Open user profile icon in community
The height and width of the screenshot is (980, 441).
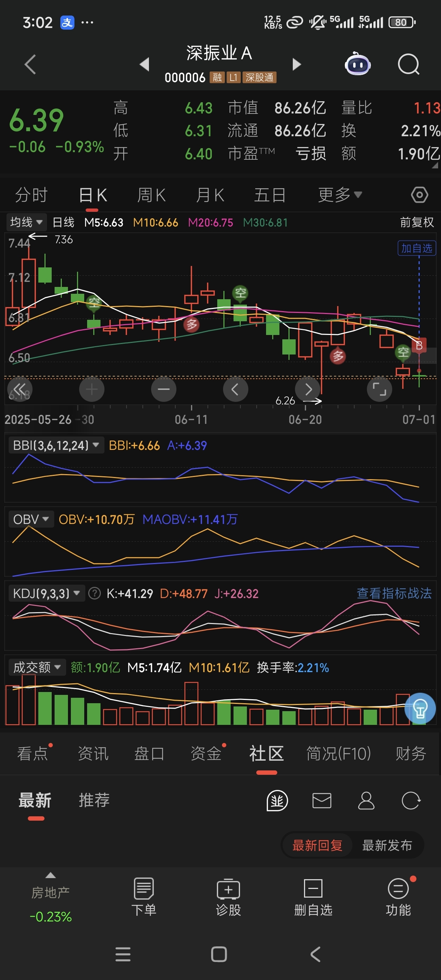tap(366, 800)
